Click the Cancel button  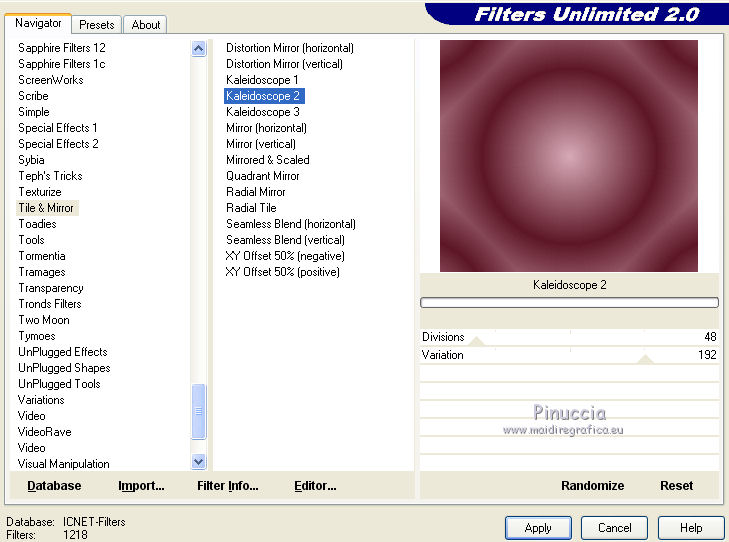pyautogui.click(x=614, y=528)
